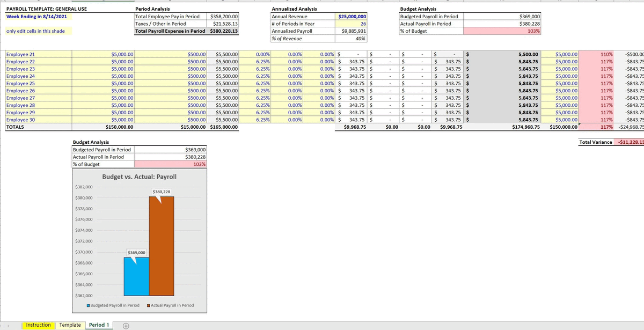Viewport: 644px width, 330px height.
Task: Add a new worksheet via the plus icon
Action: coord(125,325)
